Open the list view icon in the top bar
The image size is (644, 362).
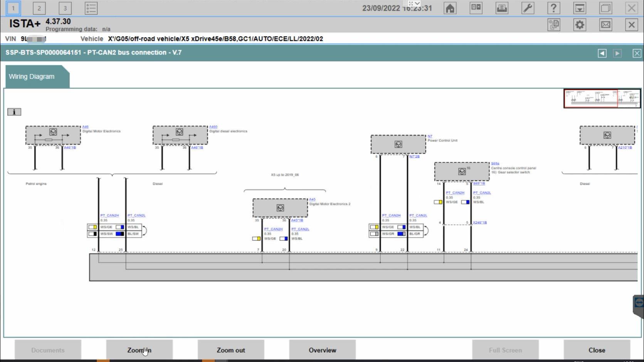coord(91,8)
